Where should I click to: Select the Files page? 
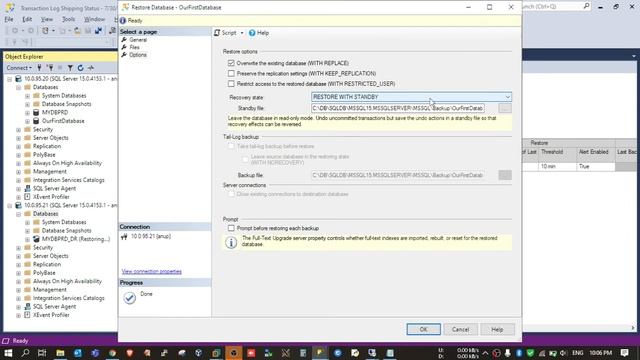(x=134, y=47)
